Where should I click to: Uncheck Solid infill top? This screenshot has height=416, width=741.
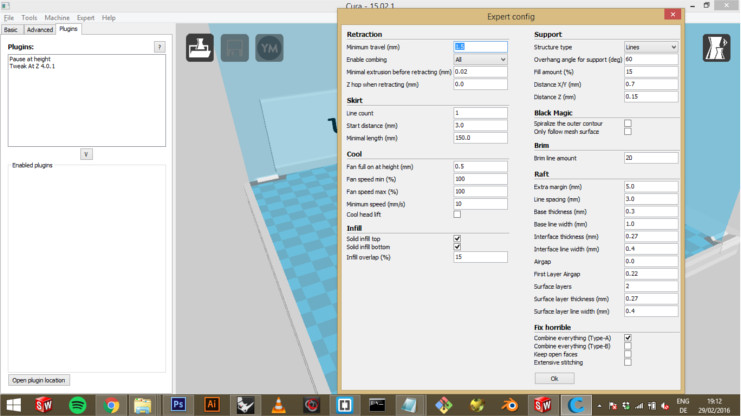[x=457, y=239]
